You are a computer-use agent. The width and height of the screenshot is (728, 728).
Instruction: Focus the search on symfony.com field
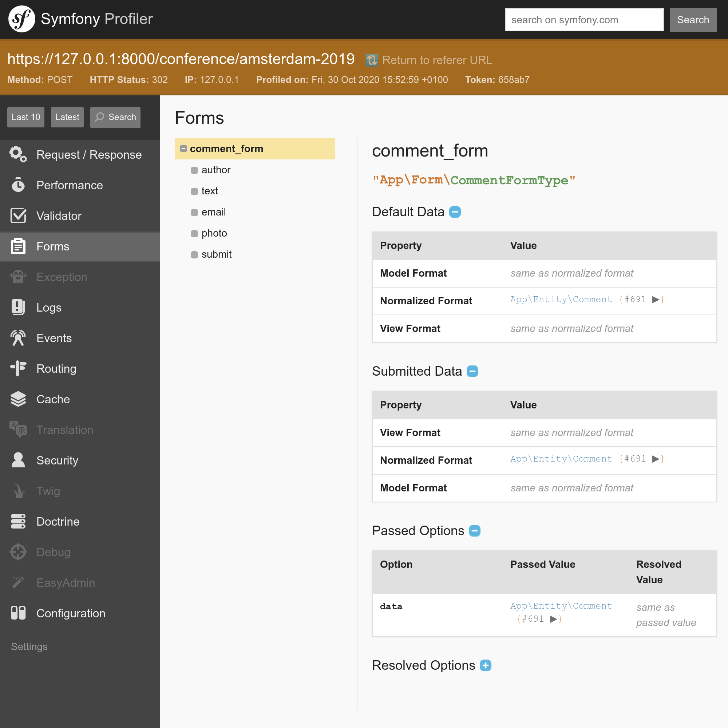point(584,20)
